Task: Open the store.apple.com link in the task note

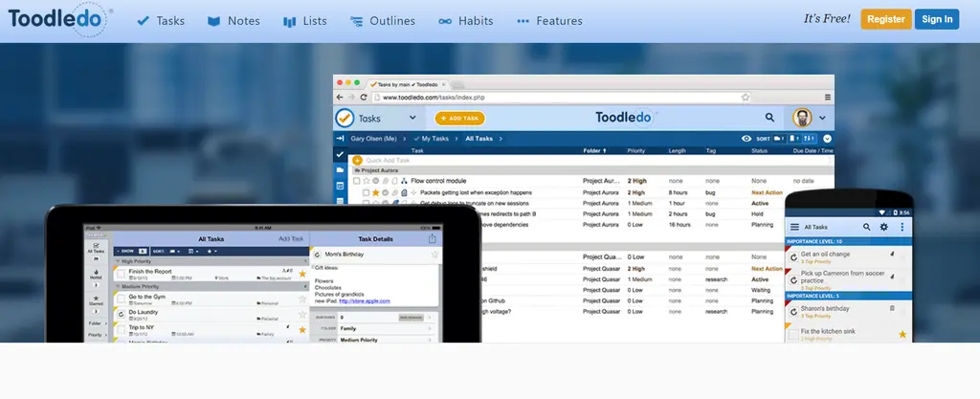Action: pos(365,301)
